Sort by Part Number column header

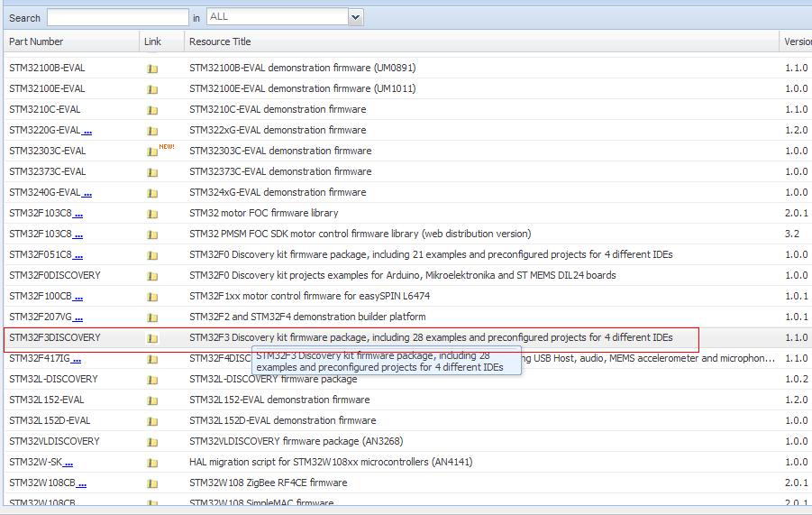tap(71, 41)
